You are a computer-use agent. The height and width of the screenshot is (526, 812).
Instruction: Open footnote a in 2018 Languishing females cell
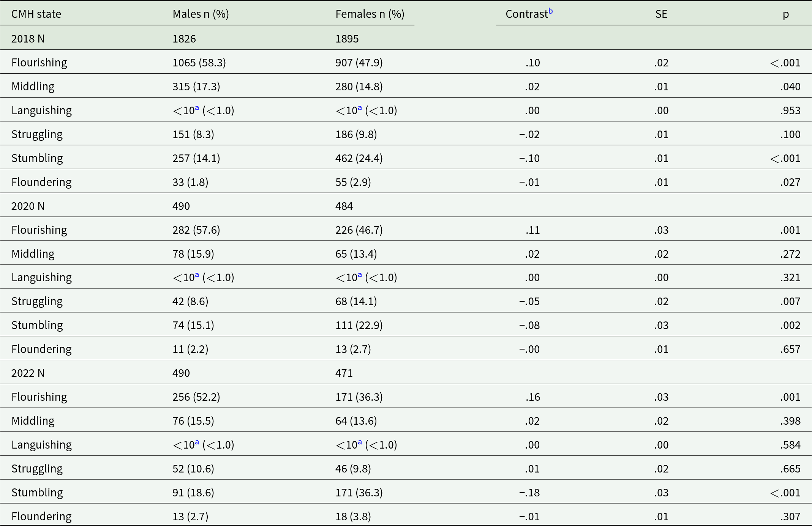click(360, 108)
